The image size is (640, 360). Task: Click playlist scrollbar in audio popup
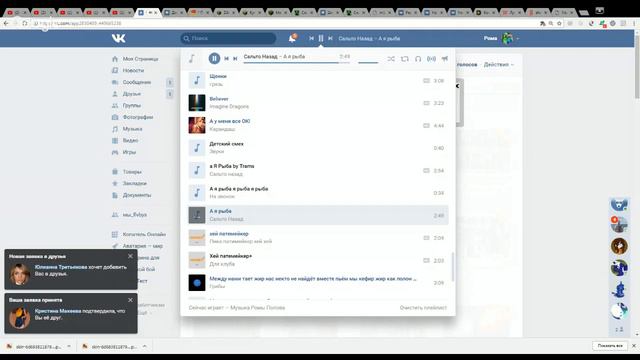(452, 267)
